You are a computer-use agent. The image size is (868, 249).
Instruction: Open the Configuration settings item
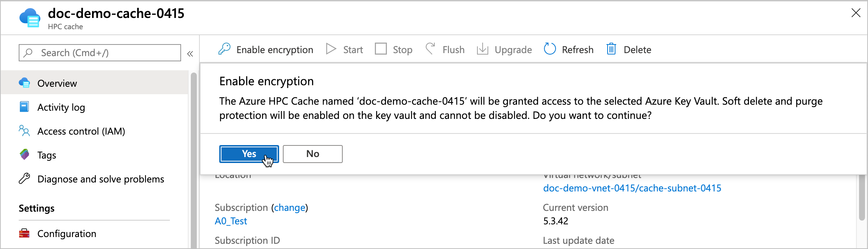click(x=67, y=233)
